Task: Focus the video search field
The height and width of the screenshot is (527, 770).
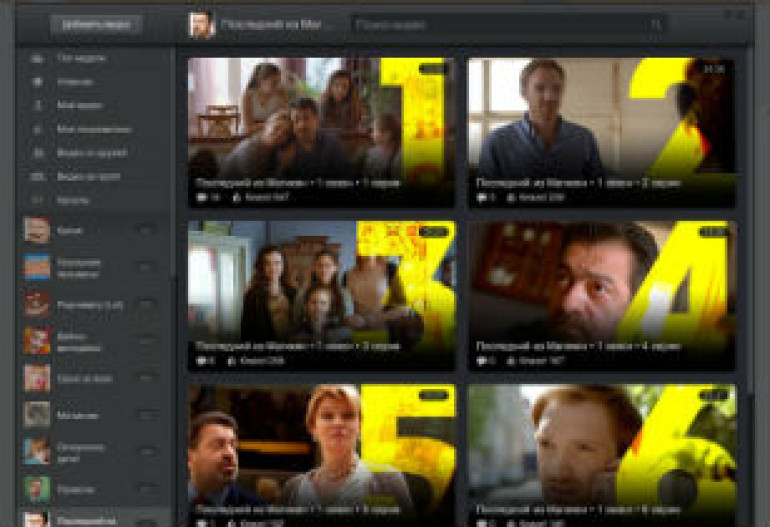Action: [509, 25]
